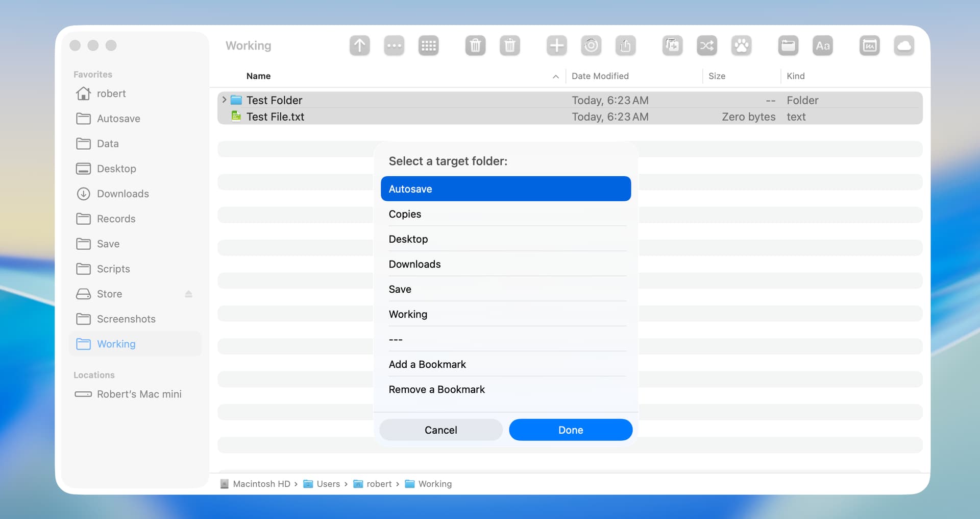Click the up arrow toolbar button
Viewport: 980px width, 519px height.
click(x=359, y=46)
